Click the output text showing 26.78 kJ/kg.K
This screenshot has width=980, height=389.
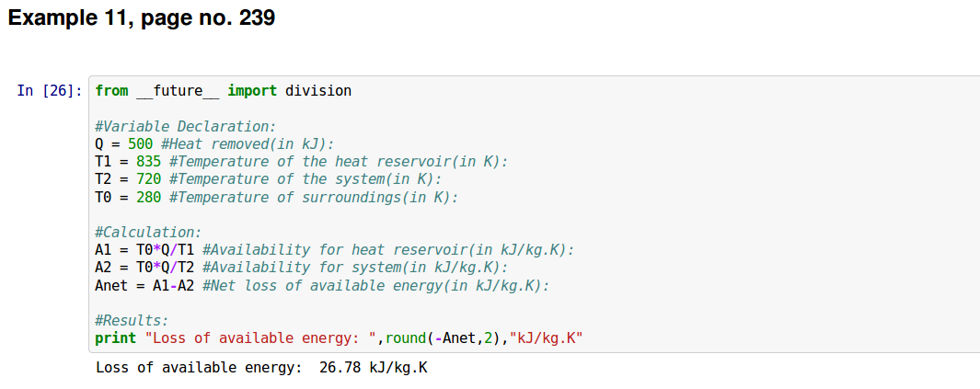373,368
